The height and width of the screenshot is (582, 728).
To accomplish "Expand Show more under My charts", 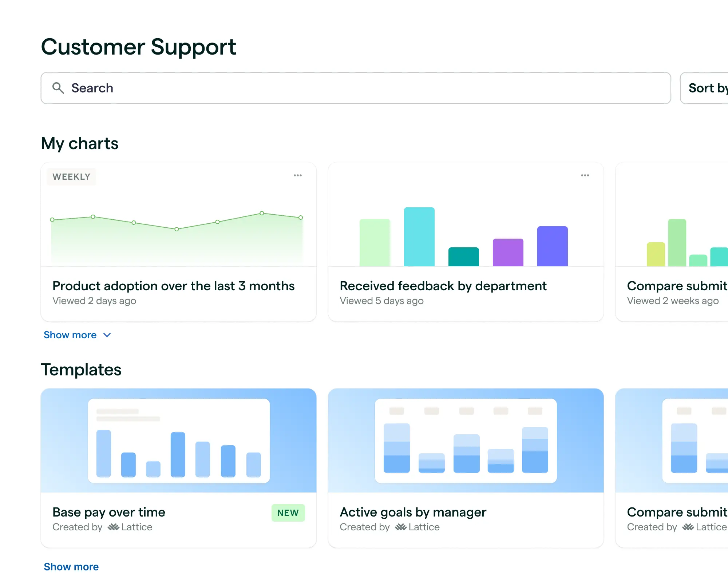I will tap(78, 335).
